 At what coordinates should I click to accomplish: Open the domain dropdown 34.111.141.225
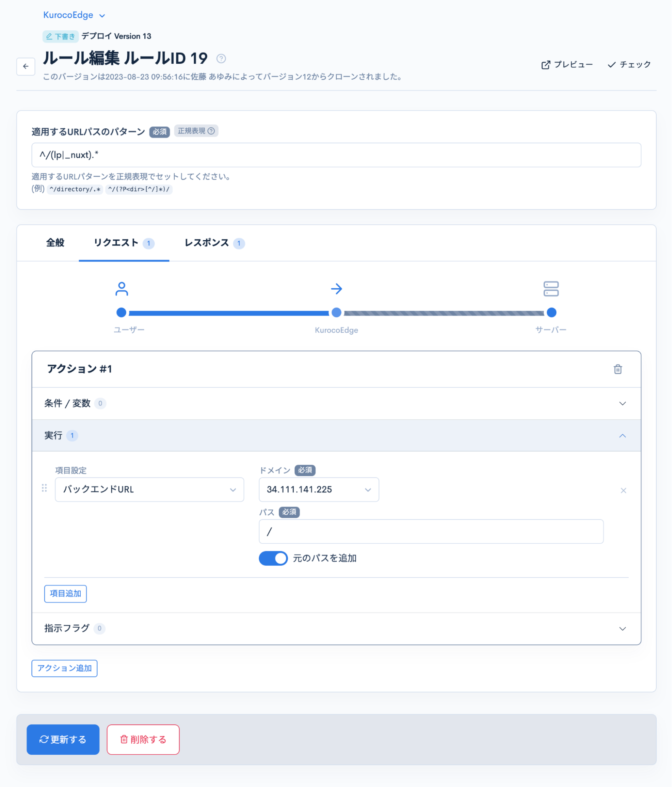[x=319, y=489]
